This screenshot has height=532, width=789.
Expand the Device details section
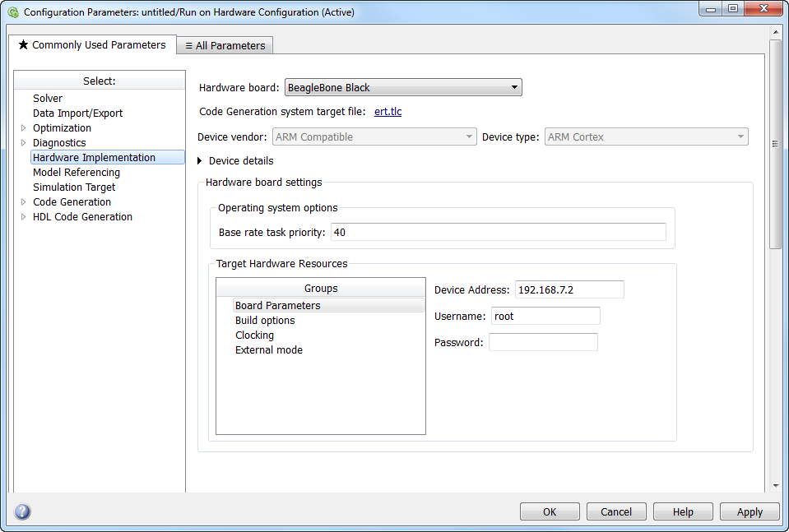click(200, 161)
